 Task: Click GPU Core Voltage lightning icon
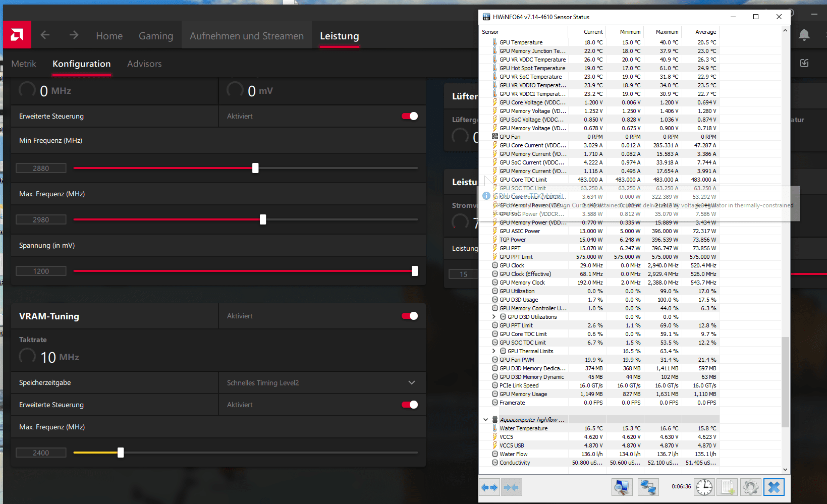(x=495, y=102)
